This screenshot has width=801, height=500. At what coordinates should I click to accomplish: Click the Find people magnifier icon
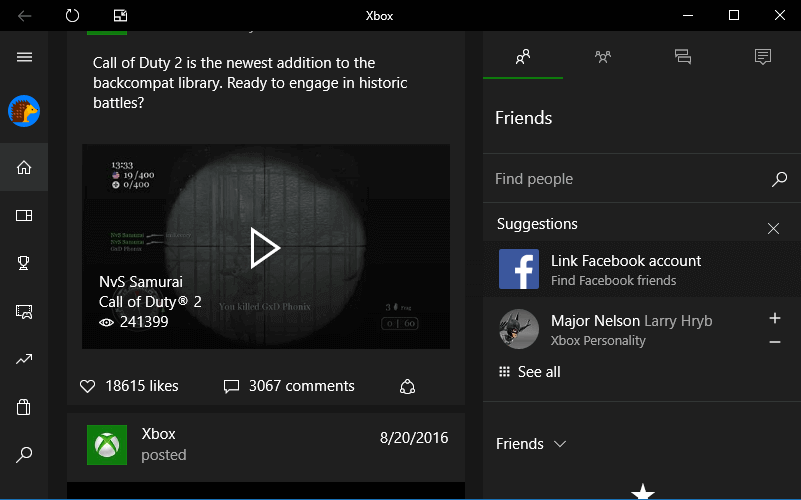pos(779,179)
